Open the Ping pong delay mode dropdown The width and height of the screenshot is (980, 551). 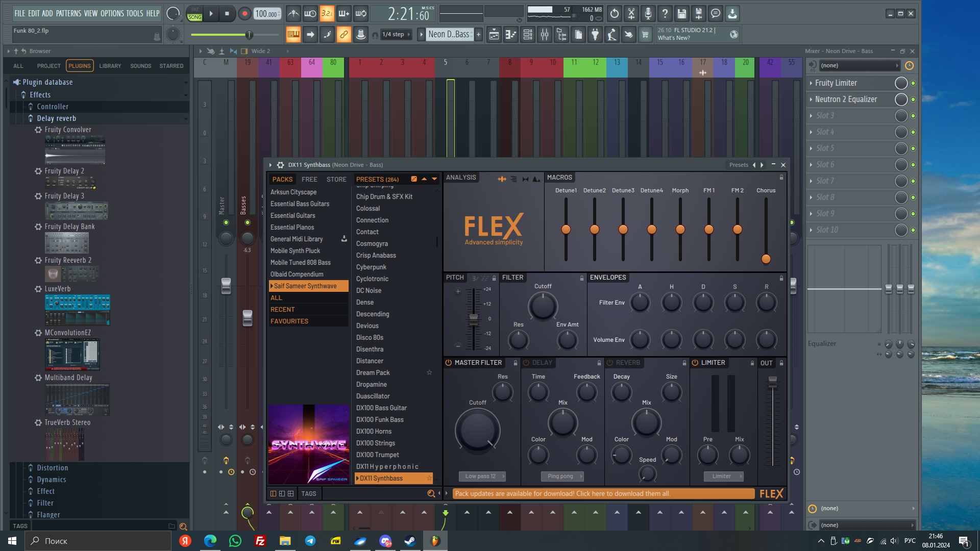(562, 476)
